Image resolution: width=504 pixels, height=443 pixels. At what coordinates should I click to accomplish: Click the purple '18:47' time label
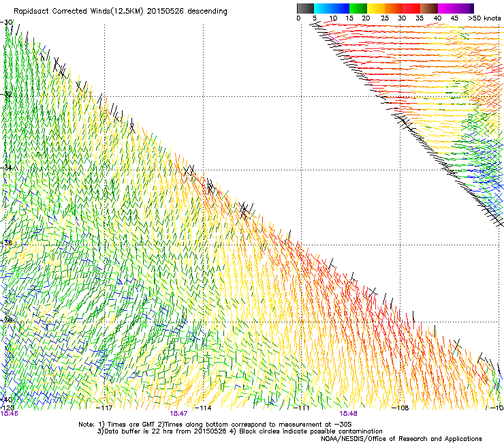point(178,414)
